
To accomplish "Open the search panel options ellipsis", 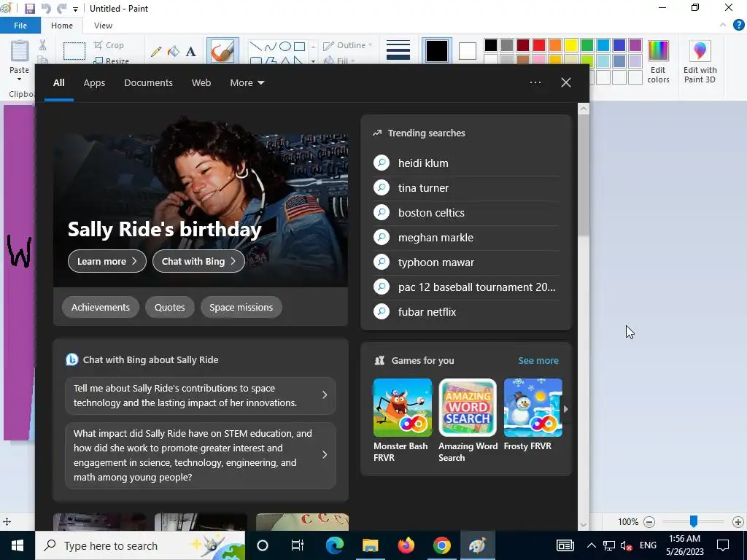I will tap(535, 83).
